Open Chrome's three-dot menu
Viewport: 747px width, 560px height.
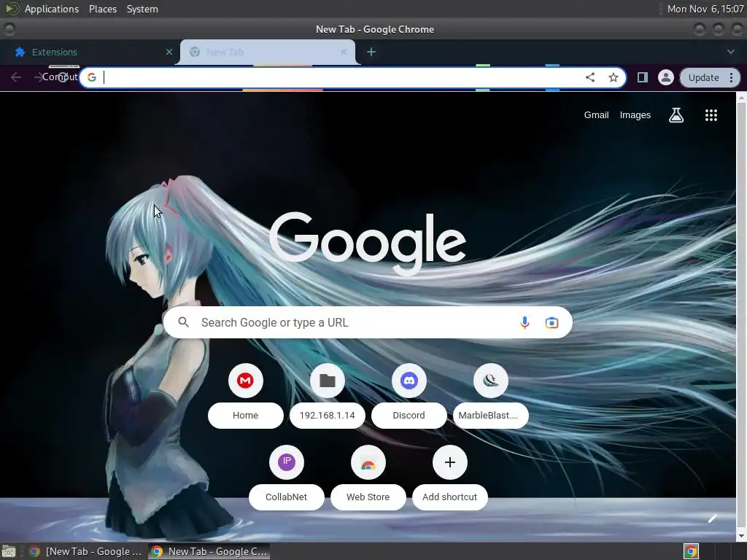[731, 77]
